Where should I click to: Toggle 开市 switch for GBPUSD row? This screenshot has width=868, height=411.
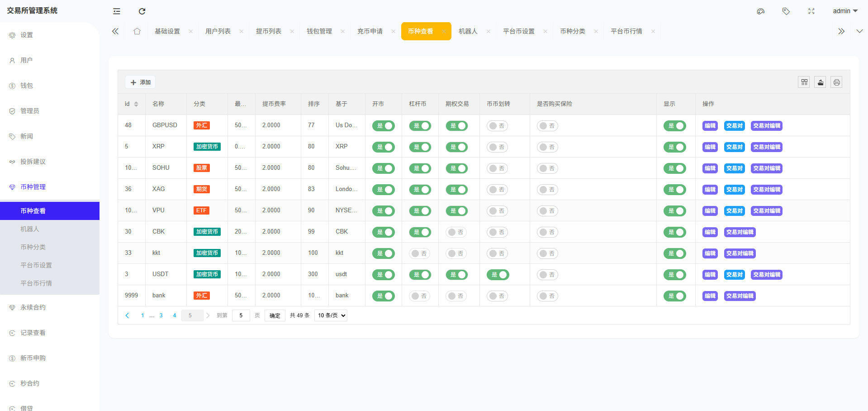(383, 126)
